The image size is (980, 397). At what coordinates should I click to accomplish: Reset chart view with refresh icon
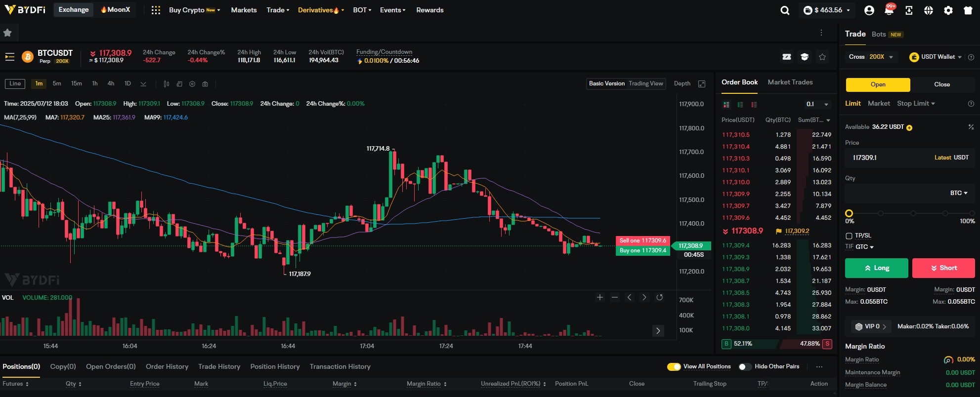point(659,297)
